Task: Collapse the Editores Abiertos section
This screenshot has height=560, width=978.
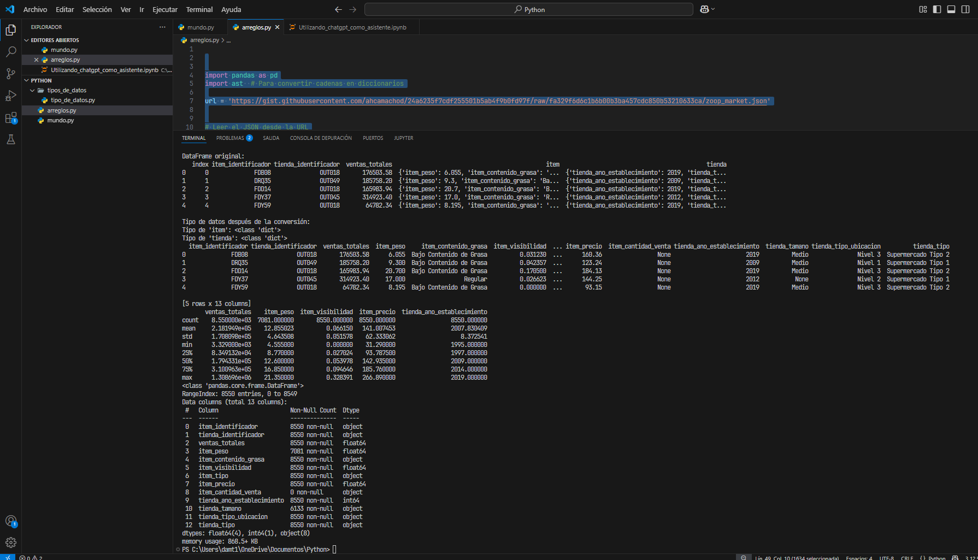Action: coord(26,40)
